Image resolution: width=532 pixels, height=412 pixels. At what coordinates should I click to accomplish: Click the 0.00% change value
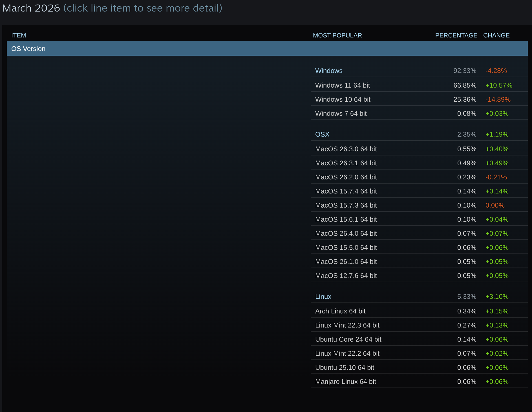(495, 205)
